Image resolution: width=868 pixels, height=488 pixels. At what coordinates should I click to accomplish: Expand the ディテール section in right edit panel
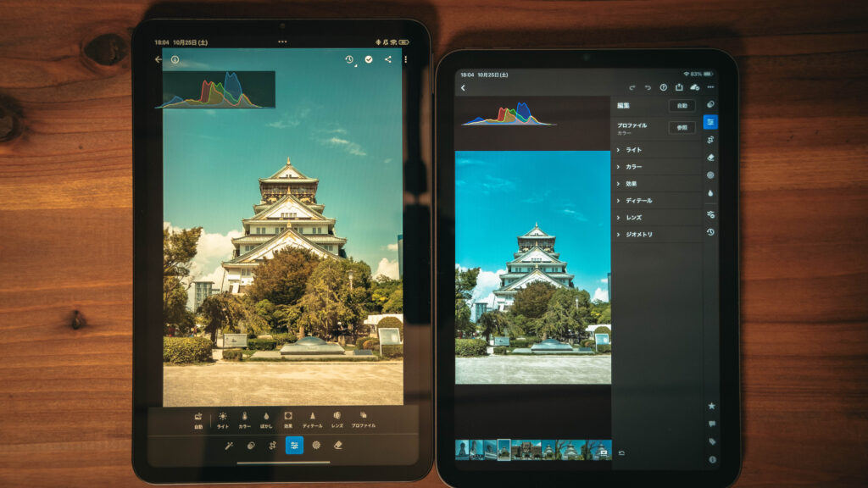coord(638,201)
